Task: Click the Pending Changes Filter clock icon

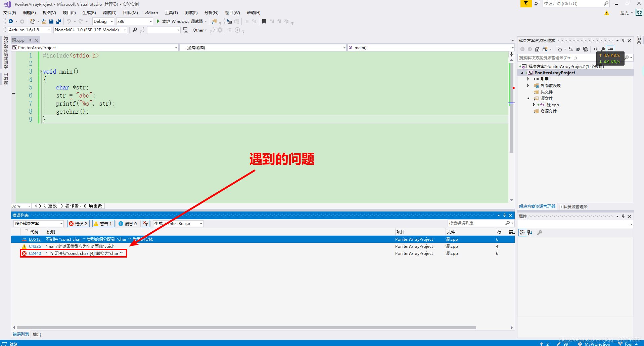Action: (x=559, y=49)
